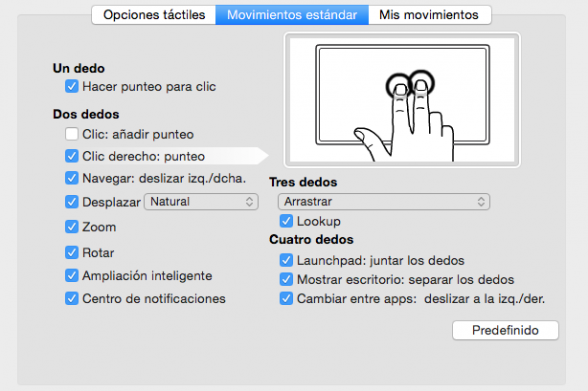The image size is (588, 391).
Task: Uncheck Navegar: deslizar izq./dcha.
Action: point(72,178)
